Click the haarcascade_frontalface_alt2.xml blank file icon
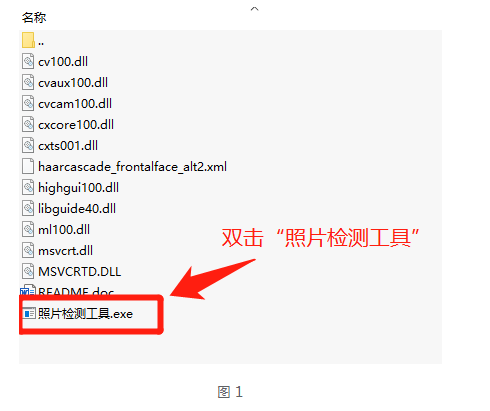490x411 pixels. pos(28,166)
